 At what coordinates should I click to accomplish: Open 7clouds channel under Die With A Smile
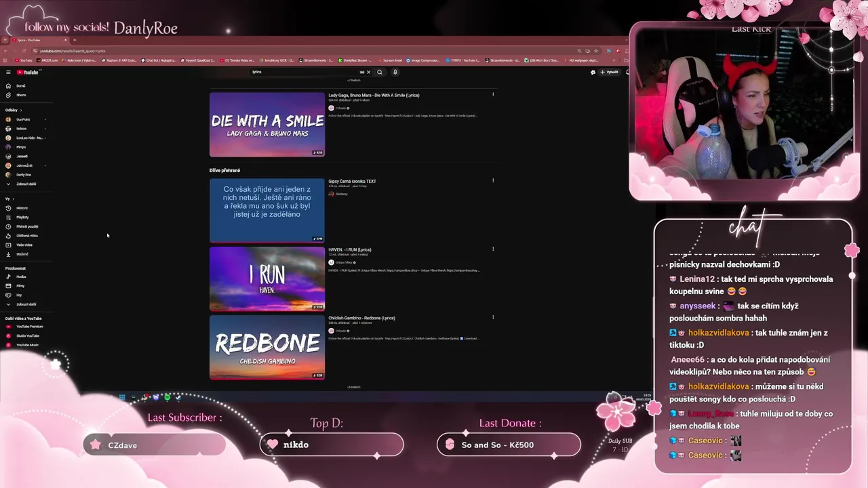(341, 108)
